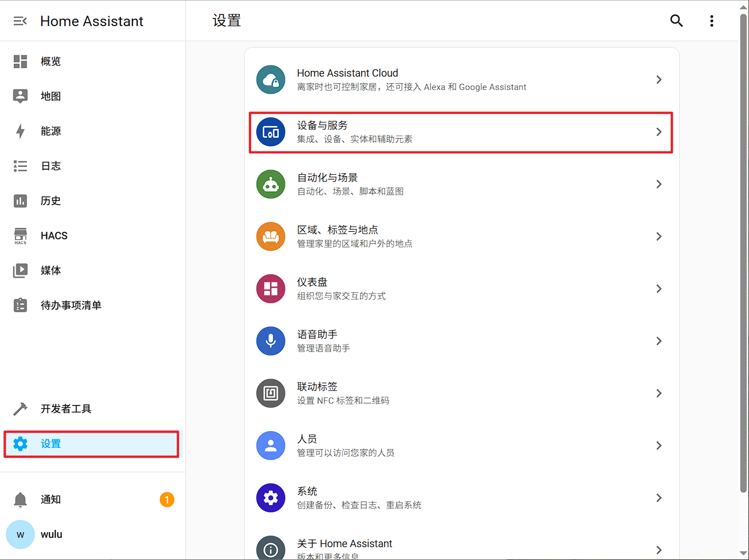Image resolution: width=749 pixels, height=560 pixels.
Task: Expand 语音助手 row chevron
Action: point(659,341)
